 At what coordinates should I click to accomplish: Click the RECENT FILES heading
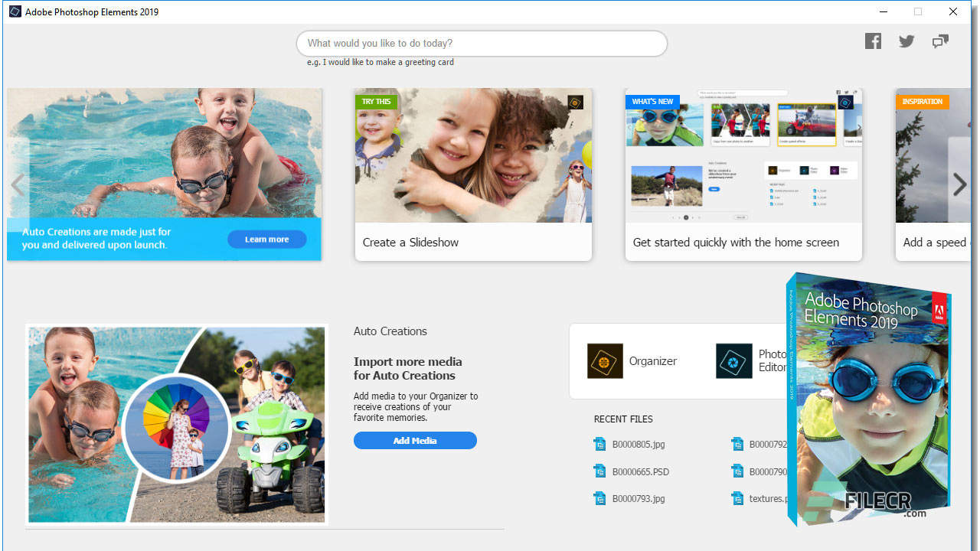coord(623,419)
